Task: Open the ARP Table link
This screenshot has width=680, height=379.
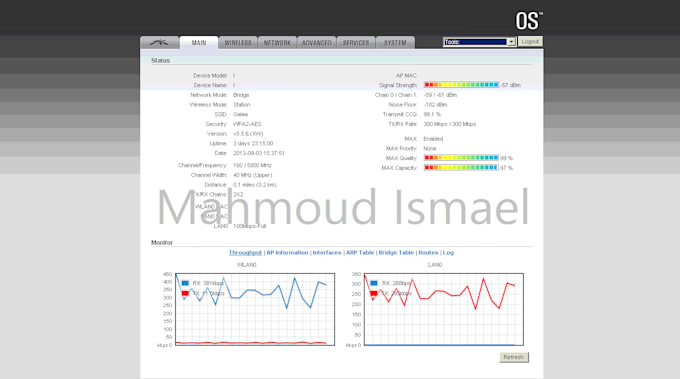Action: (x=360, y=252)
